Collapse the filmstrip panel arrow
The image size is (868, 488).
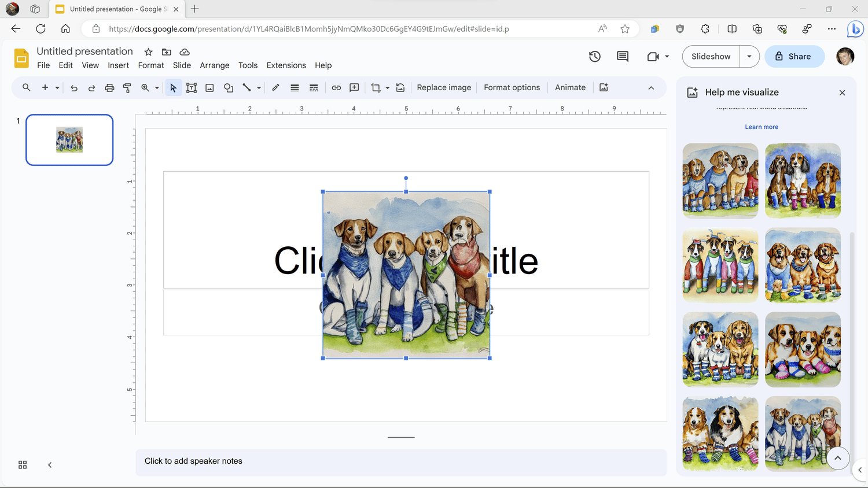coord(50,465)
